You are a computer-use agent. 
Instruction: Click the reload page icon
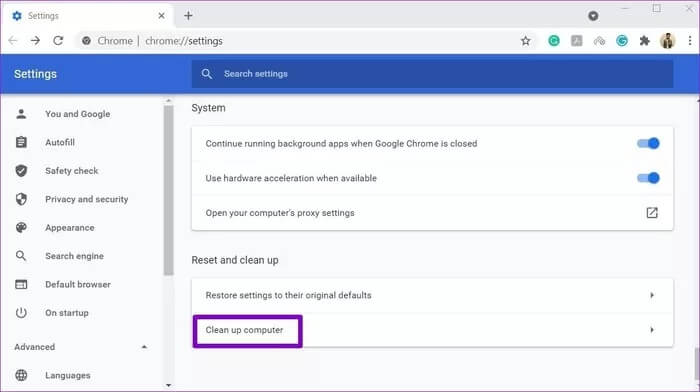tap(58, 41)
